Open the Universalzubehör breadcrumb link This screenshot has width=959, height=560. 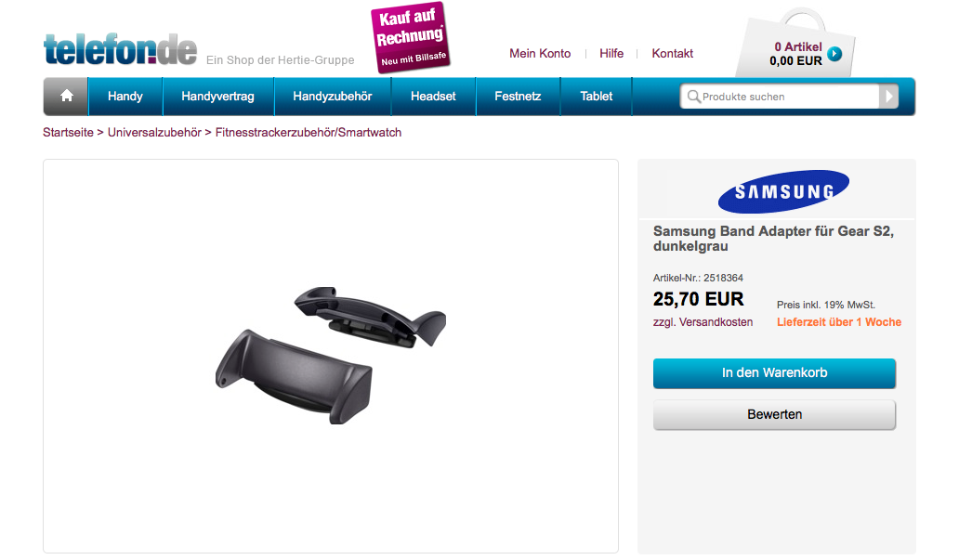coord(154,132)
